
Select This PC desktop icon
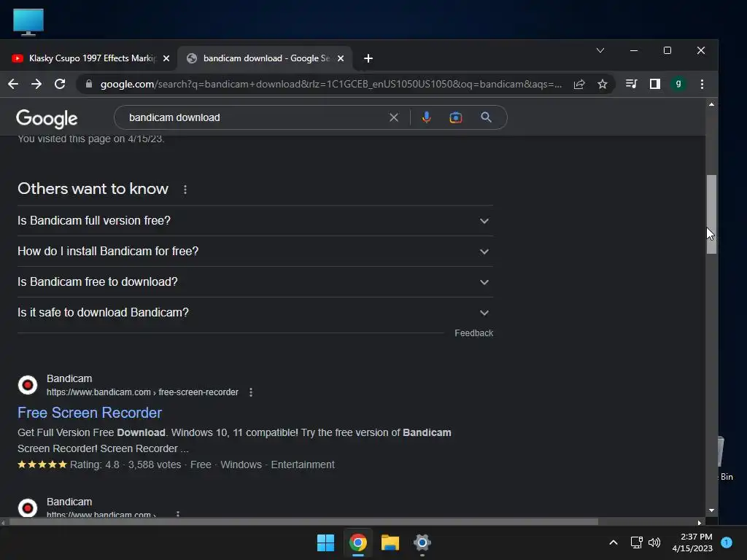click(x=28, y=22)
